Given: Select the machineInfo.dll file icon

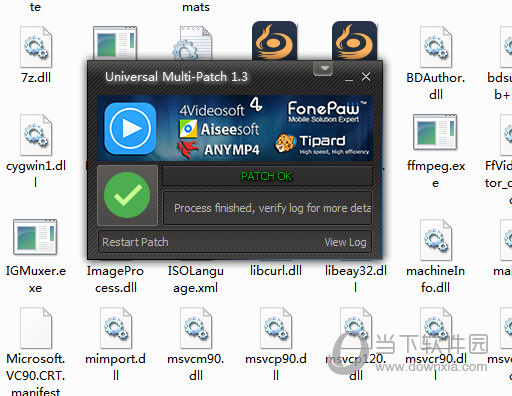Looking at the screenshot, I should tap(436, 240).
